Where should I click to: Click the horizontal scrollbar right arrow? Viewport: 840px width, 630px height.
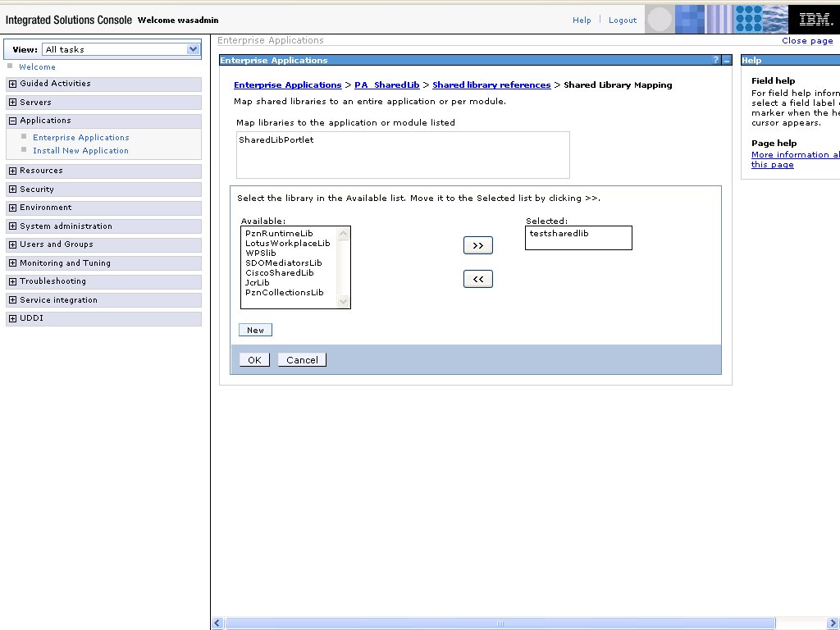pos(833,623)
